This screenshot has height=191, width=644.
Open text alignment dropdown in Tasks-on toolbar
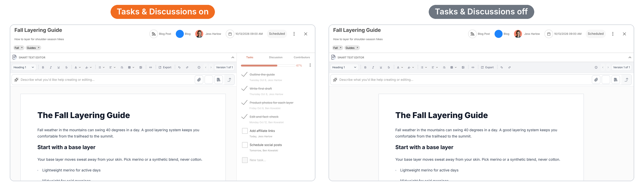pyautogui.click(x=112, y=67)
